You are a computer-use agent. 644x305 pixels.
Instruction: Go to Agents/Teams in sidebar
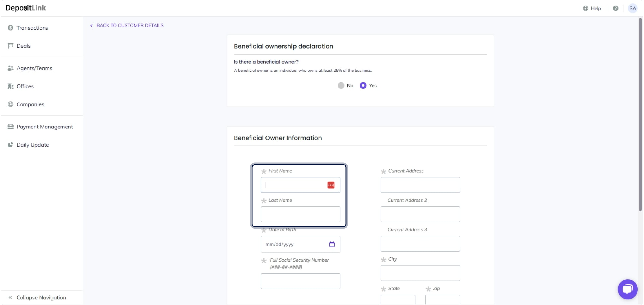pyautogui.click(x=34, y=68)
